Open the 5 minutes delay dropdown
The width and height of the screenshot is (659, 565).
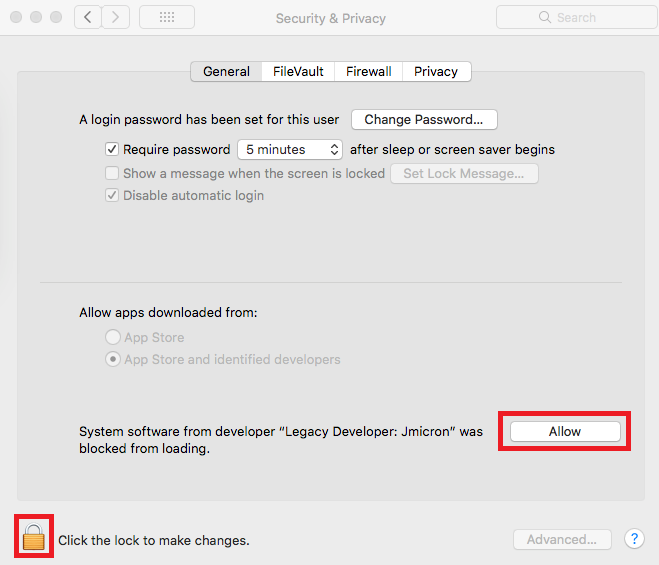coord(290,150)
